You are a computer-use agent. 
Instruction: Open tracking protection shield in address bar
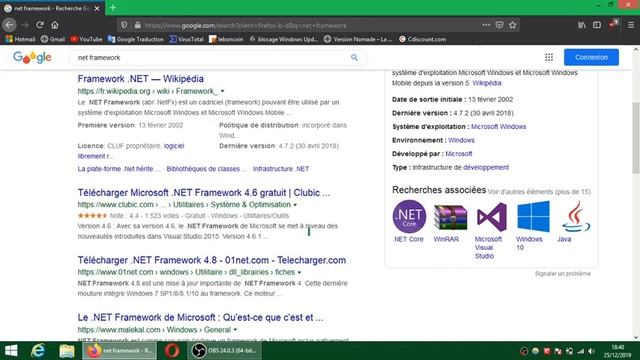click(x=124, y=25)
